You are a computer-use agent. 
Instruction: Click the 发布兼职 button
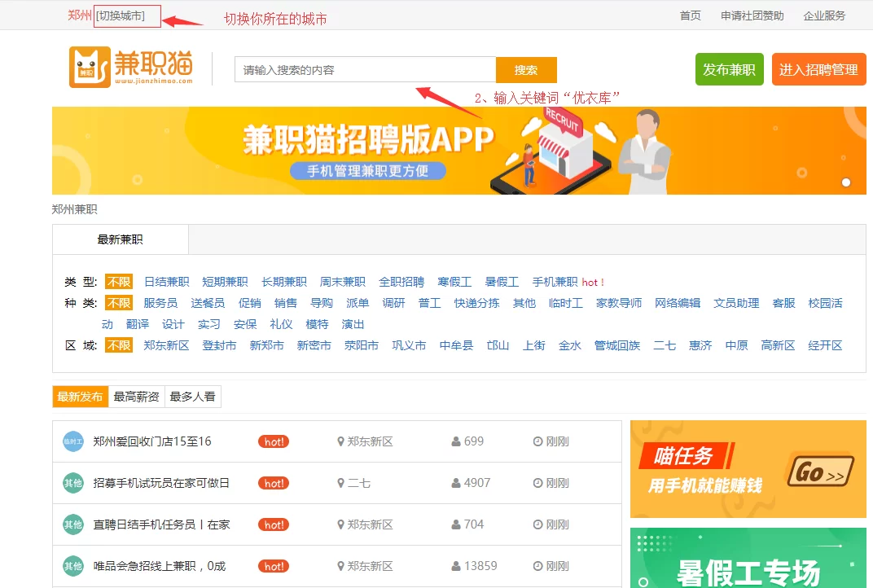click(729, 69)
